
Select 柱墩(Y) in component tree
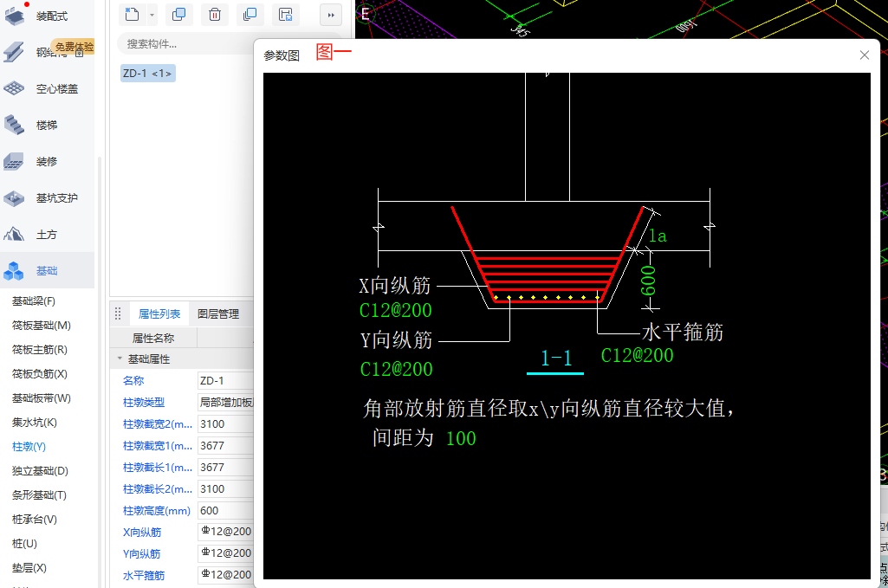click(x=29, y=447)
